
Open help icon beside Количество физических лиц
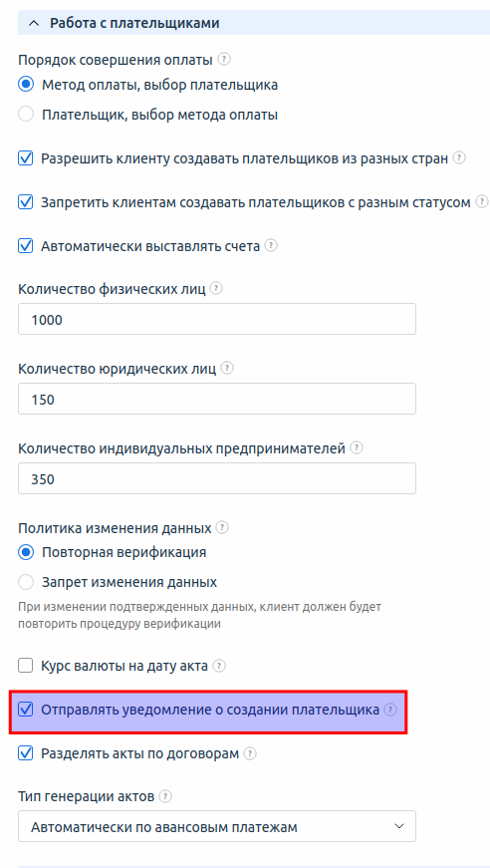tap(217, 288)
